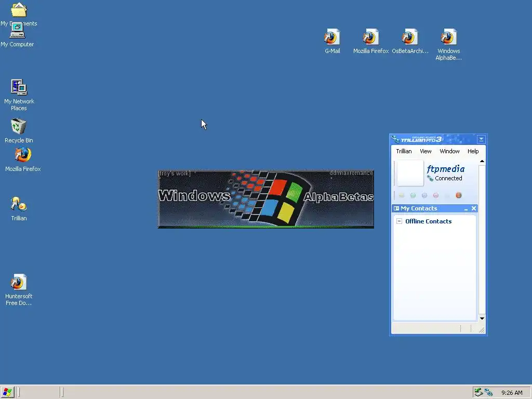Click the empty avatar box in Trillian
This screenshot has height=399, width=532.
410,173
